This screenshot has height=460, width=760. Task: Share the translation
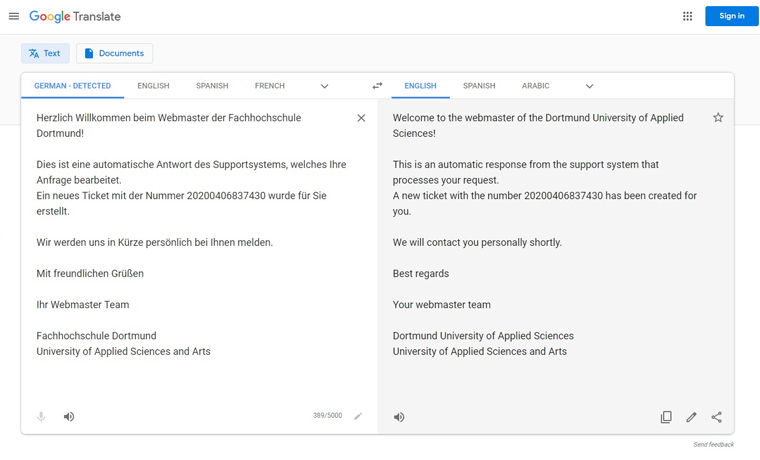(x=716, y=417)
